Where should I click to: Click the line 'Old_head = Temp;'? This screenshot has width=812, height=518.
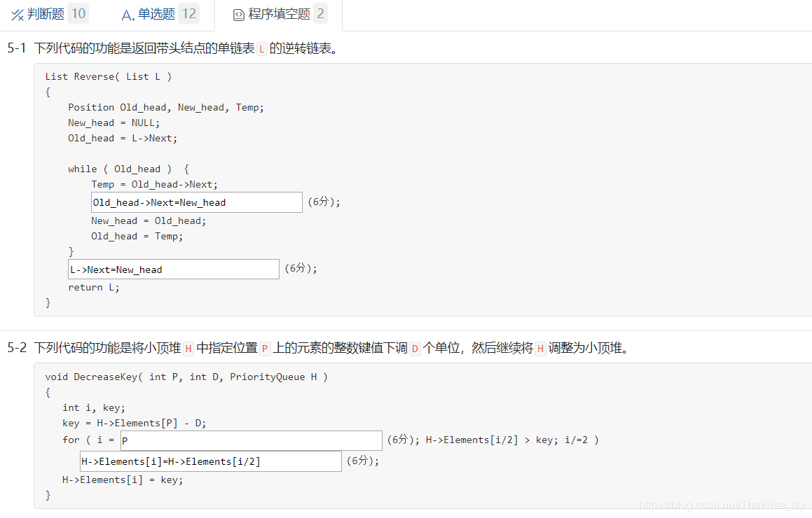[137, 237]
